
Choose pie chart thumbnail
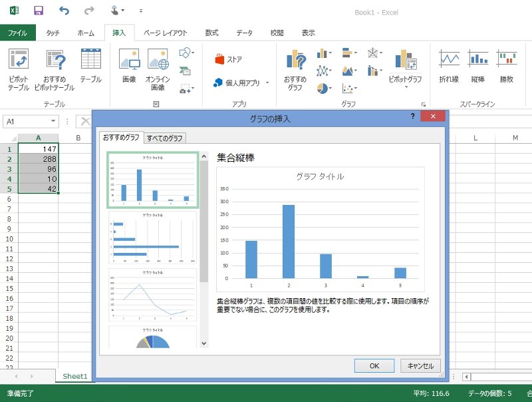click(153, 337)
